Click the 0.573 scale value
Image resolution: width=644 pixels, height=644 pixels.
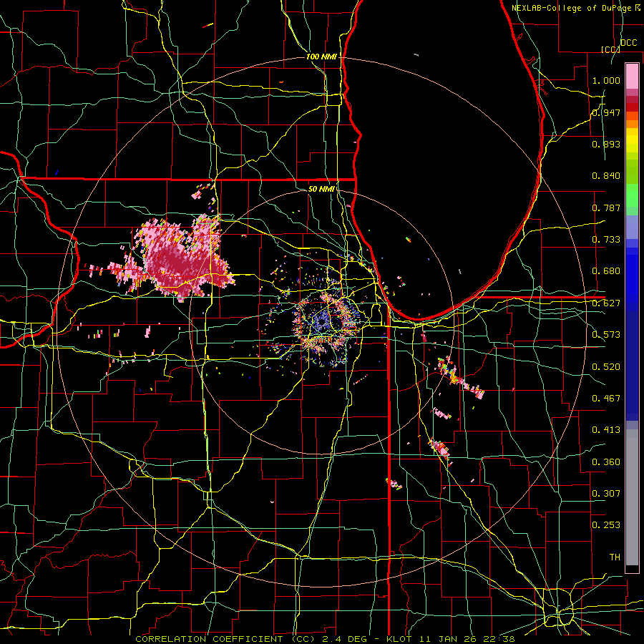[606, 335]
